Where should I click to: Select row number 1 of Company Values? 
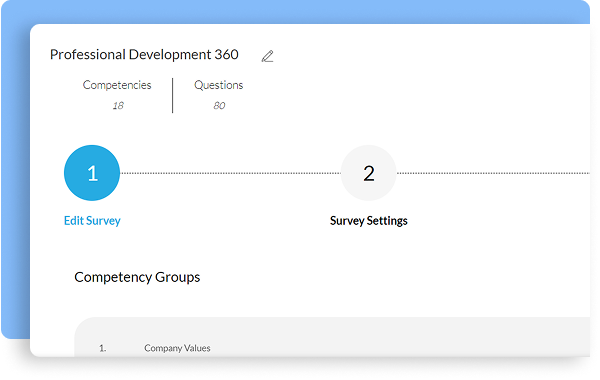[103, 348]
